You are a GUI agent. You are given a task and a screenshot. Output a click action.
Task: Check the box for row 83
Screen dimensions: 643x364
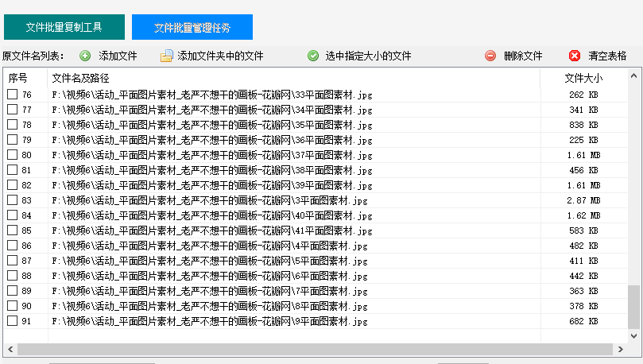pos(12,200)
